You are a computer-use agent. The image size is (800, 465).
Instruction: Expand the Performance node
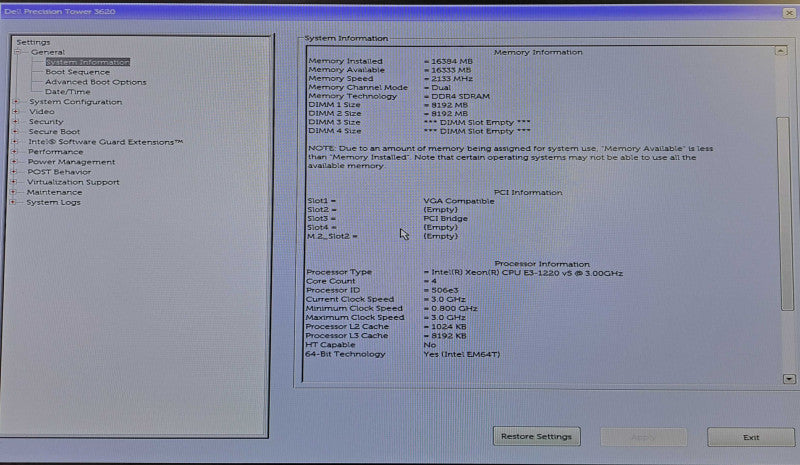pos(15,152)
